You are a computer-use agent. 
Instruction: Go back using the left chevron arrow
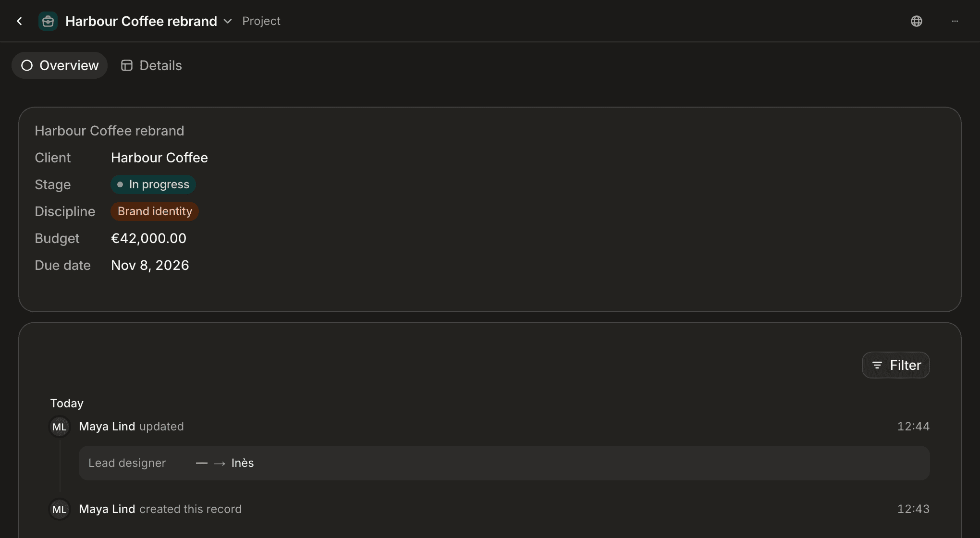tap(19, 21)
